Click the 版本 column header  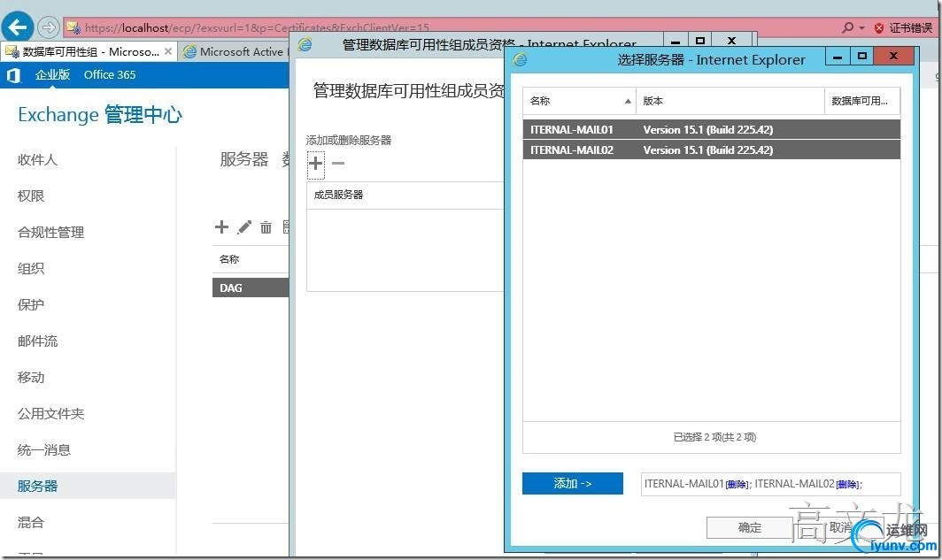coord(730,101)
